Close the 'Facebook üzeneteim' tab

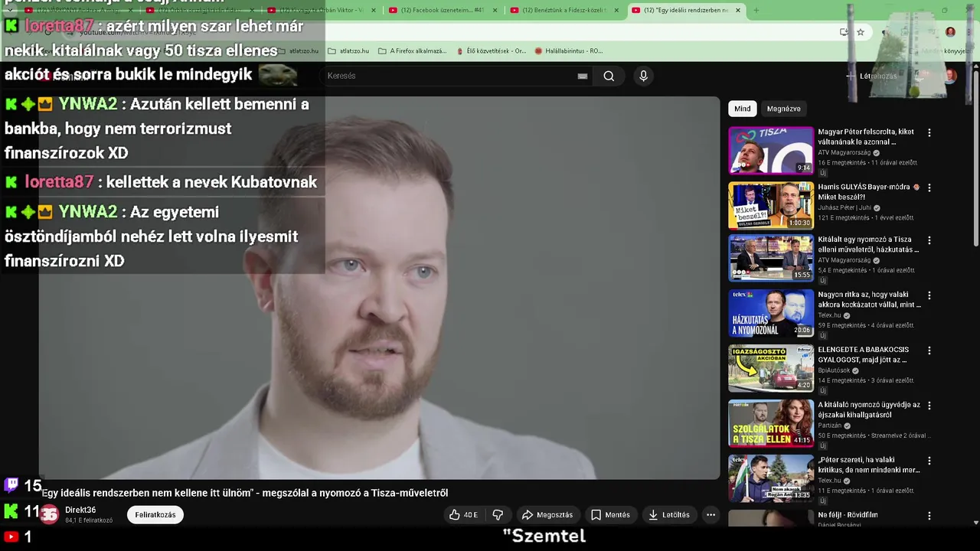click(495, 10)
